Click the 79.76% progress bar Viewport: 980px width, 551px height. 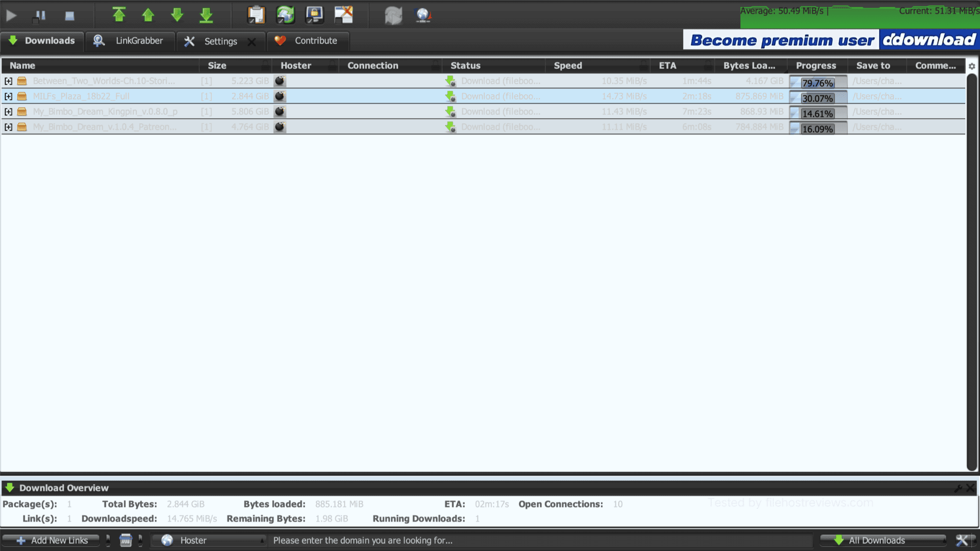click(818, 82)
